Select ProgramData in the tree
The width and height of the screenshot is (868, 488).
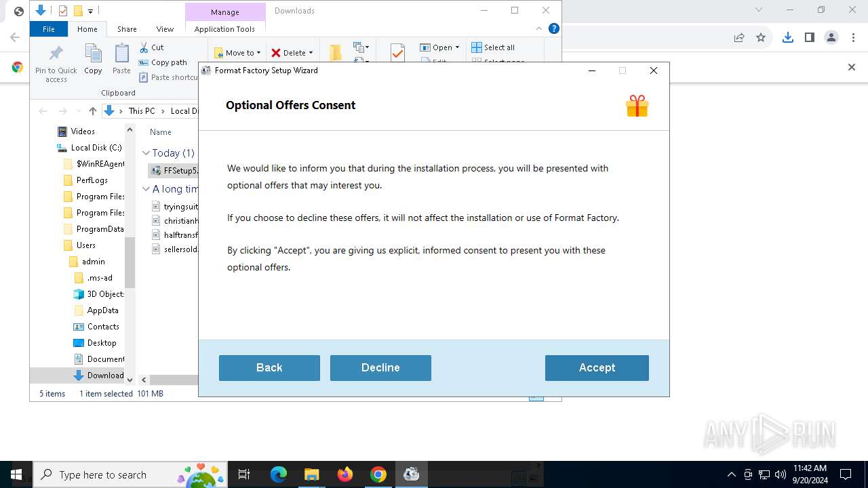pyautogui.click(x=94, y=229)
